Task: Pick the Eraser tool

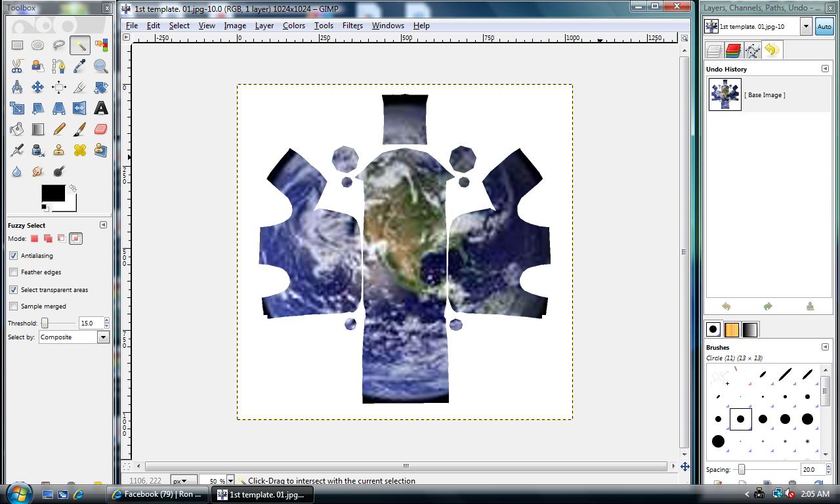Action: tap(100, 129)
